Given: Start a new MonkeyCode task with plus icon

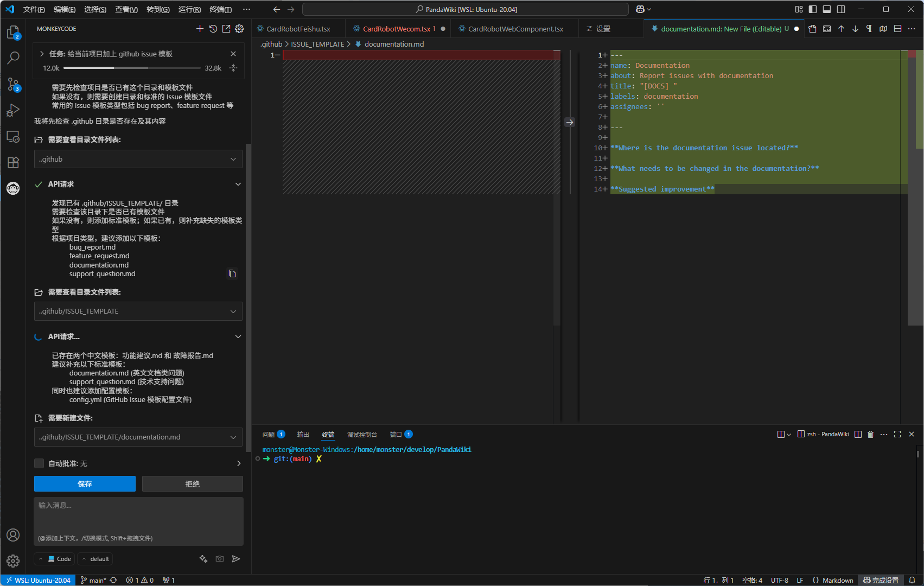Looking at the screenshot, I should (x=200, y=29).
